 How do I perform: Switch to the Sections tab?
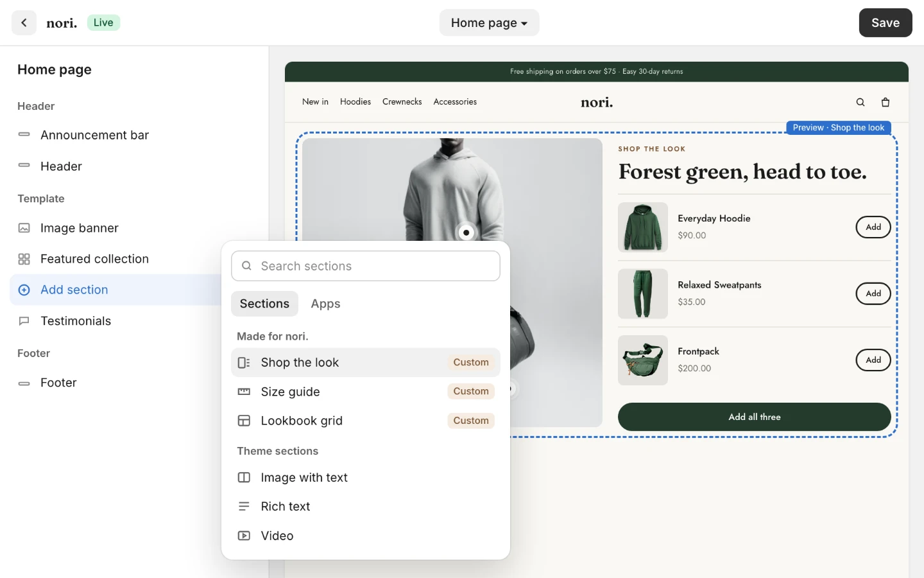pos(264,304)
